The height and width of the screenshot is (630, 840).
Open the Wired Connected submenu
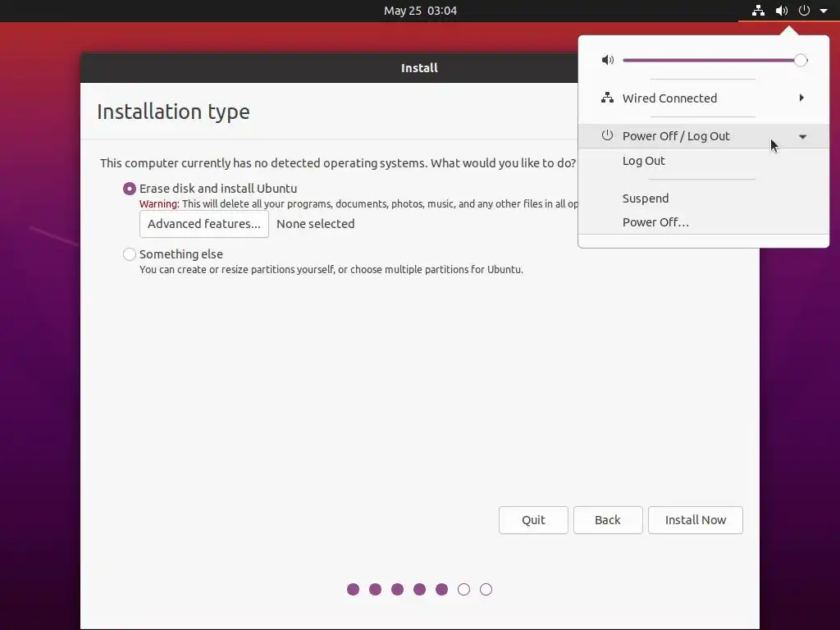pyautogui.click(x=703, y=98)
